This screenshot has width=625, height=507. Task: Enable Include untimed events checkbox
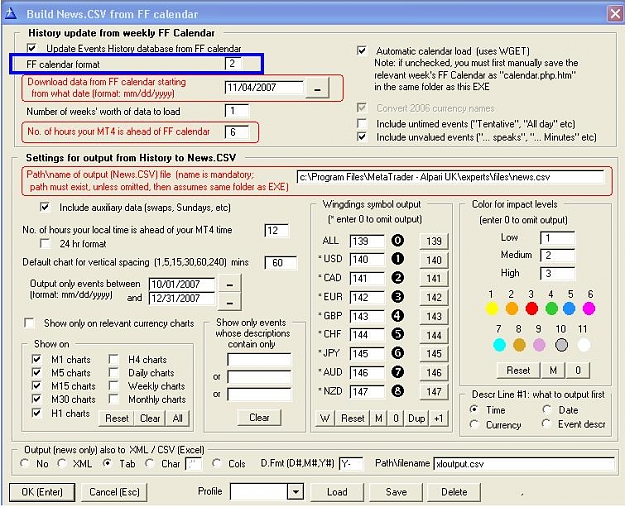tap(362, 124)
